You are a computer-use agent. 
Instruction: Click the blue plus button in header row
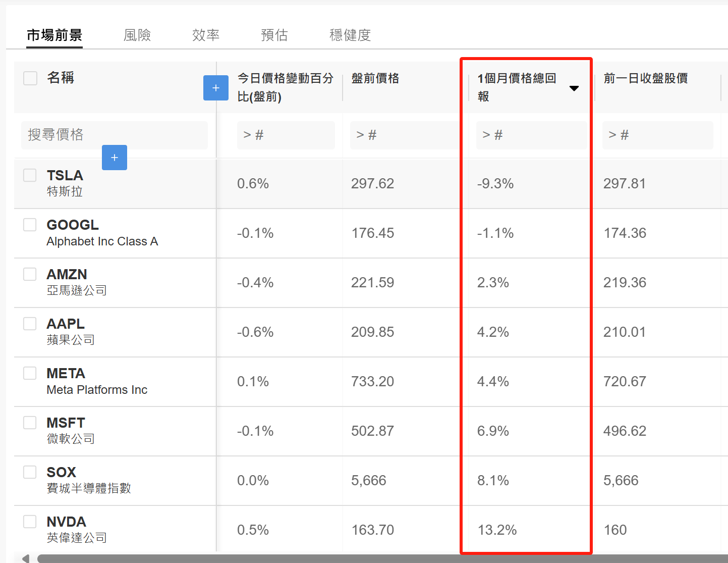pyautogui.click(x=216, y=88)
